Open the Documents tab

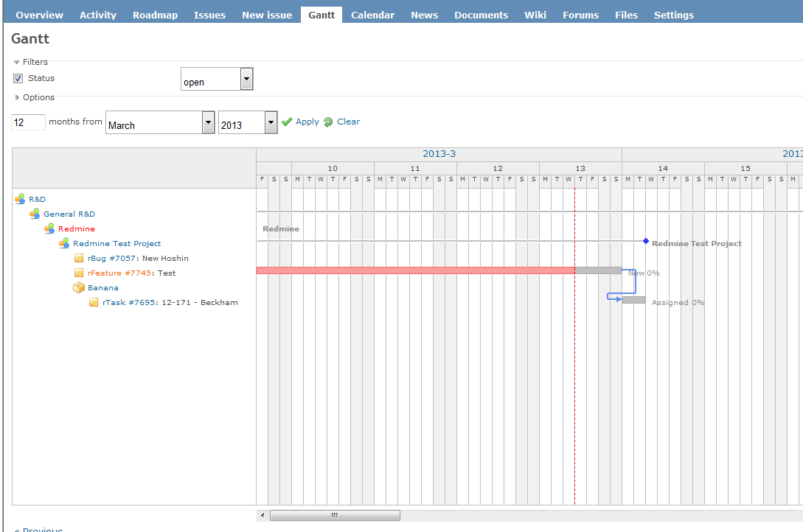pyautogui.click(x=482, y=15)
